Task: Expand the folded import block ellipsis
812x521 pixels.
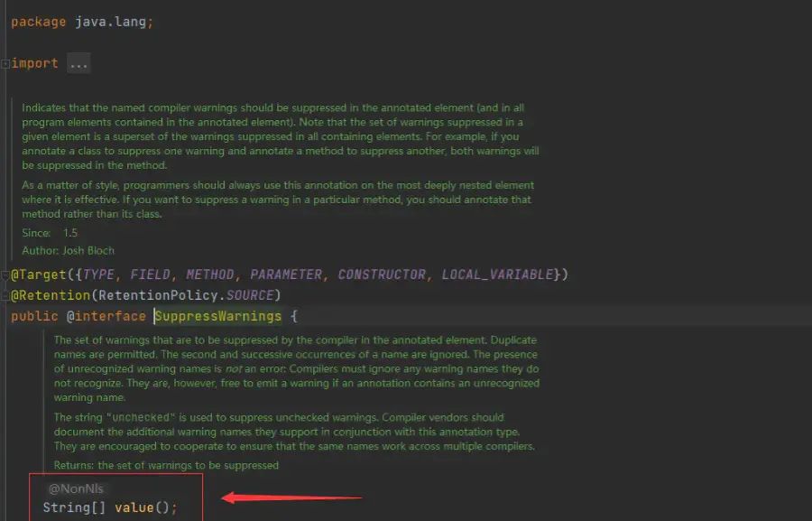Action: (78, 64)
